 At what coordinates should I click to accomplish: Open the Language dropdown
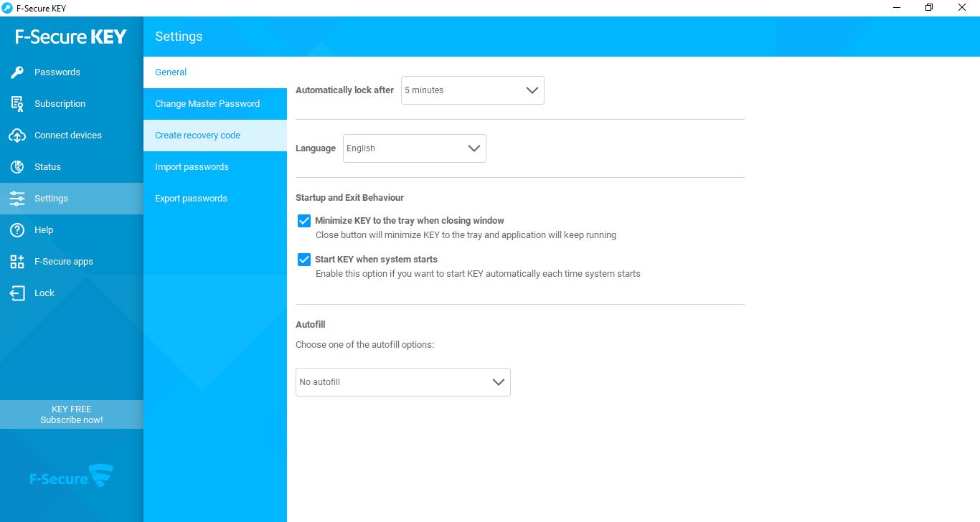click(414, 148)
